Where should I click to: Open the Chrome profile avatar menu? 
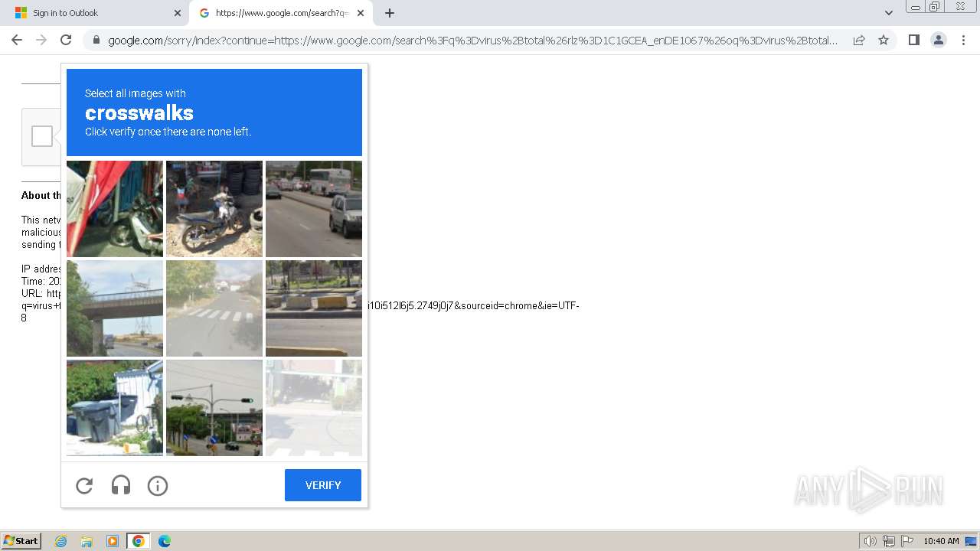939,40
